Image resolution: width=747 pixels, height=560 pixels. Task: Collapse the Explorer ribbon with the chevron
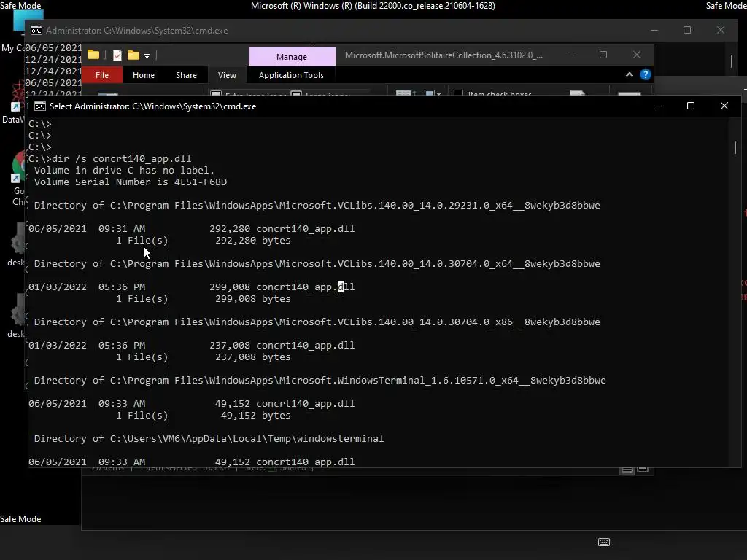630,75
